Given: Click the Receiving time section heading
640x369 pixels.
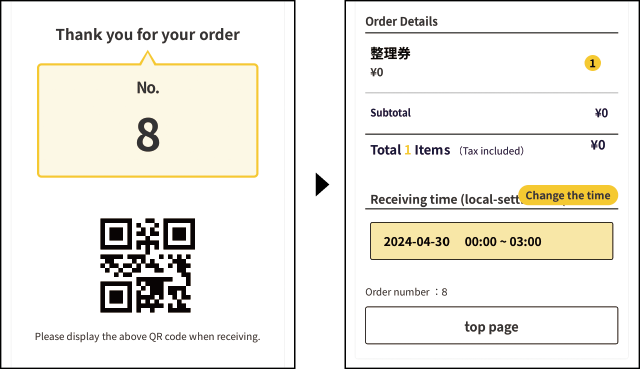Looking at the screenshot, I should click(x=445, y=200).
